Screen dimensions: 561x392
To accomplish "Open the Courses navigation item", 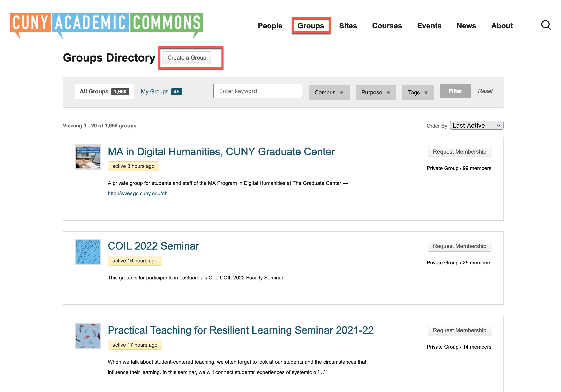I will (x=387, y=26).
